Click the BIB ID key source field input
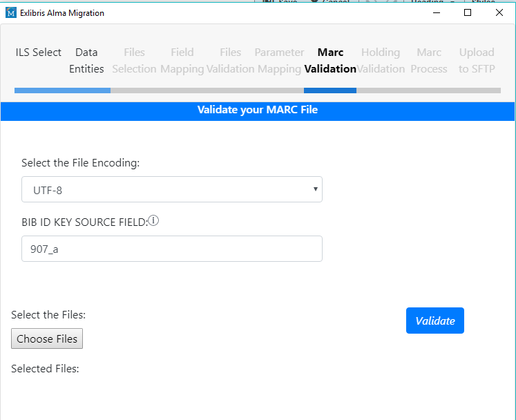Viewport: 516px width, 420px height. (x=172, y=249)
